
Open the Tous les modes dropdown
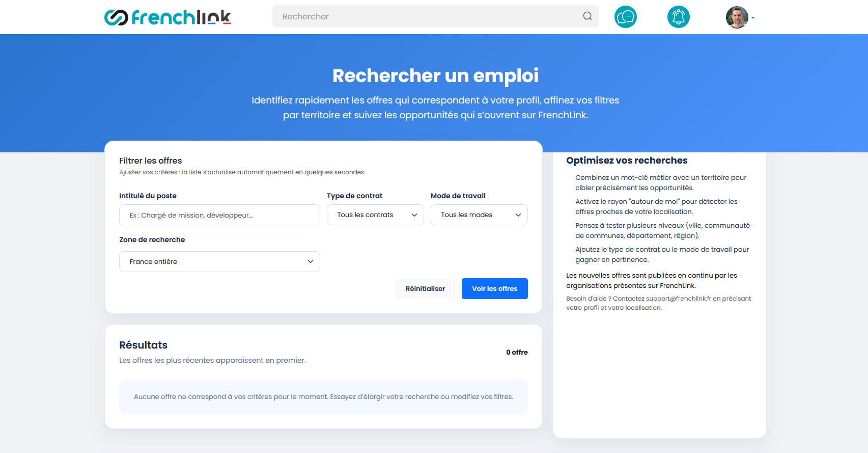pyautogui.click(x=479, y=215)
